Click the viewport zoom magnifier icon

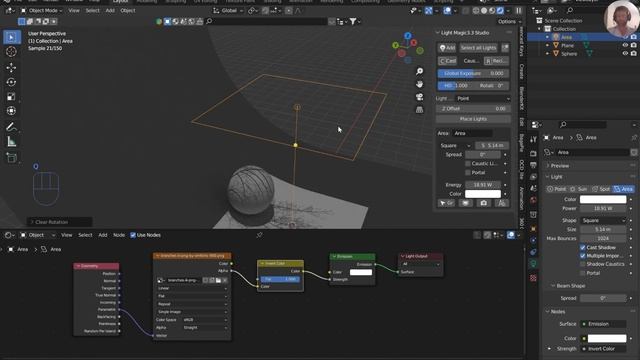tap(419, 71)
